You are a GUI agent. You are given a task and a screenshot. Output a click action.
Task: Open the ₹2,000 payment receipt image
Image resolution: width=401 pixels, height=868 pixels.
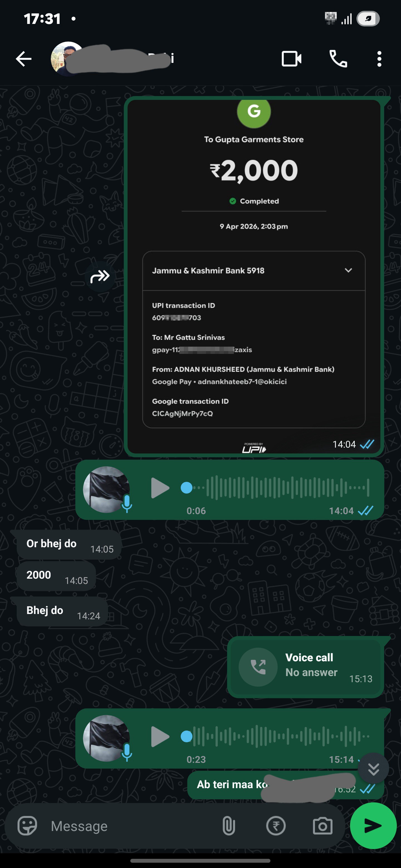(254, 276)
